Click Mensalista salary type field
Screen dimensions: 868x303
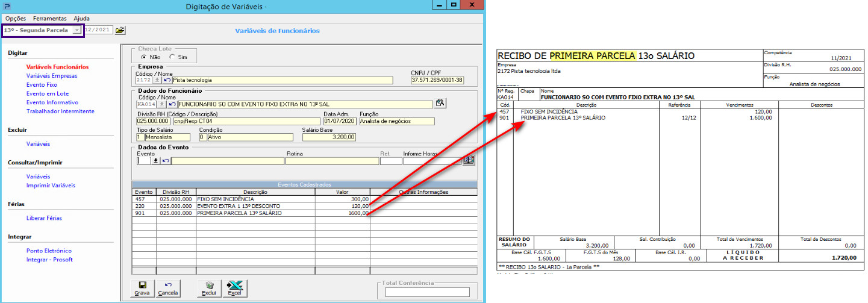click(x=169, y=137)
